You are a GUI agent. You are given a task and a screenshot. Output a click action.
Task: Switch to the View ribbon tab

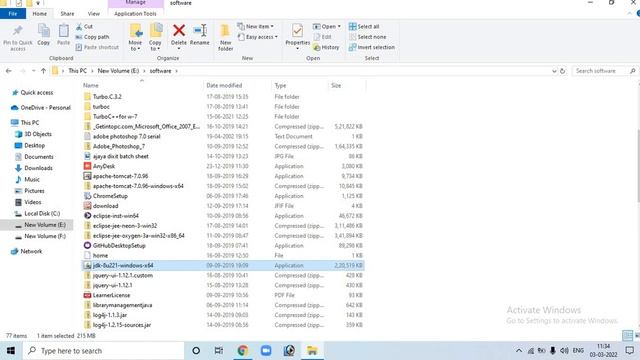pos(93,14)
